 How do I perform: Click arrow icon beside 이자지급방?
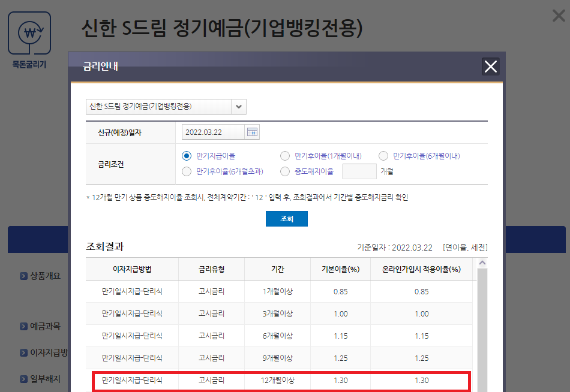tap(23, 353)
